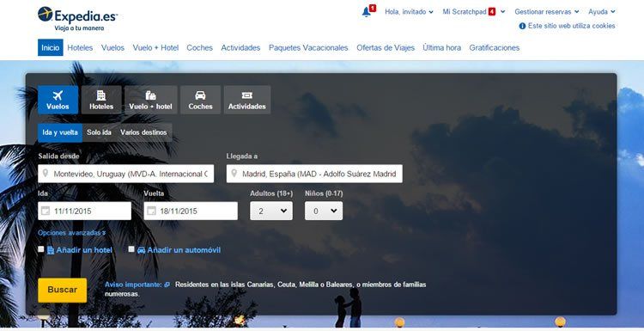Open the notifications bell icon

pyautogui.click(x=366, y=12)
